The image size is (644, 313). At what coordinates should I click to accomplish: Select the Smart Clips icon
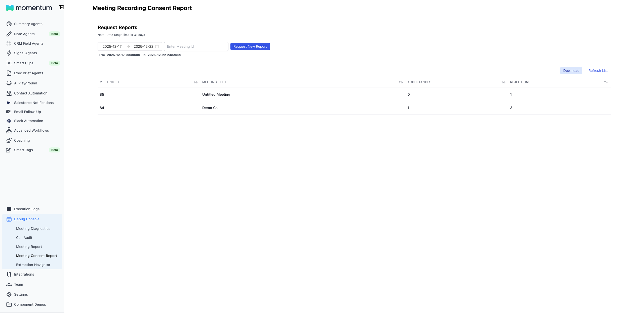9,63
